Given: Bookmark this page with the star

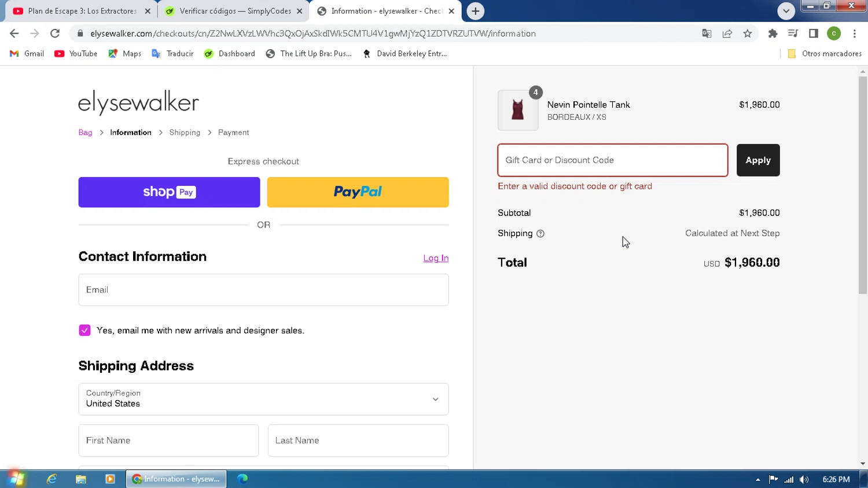Looking at the screenshot, I should (x=748, y=34).
